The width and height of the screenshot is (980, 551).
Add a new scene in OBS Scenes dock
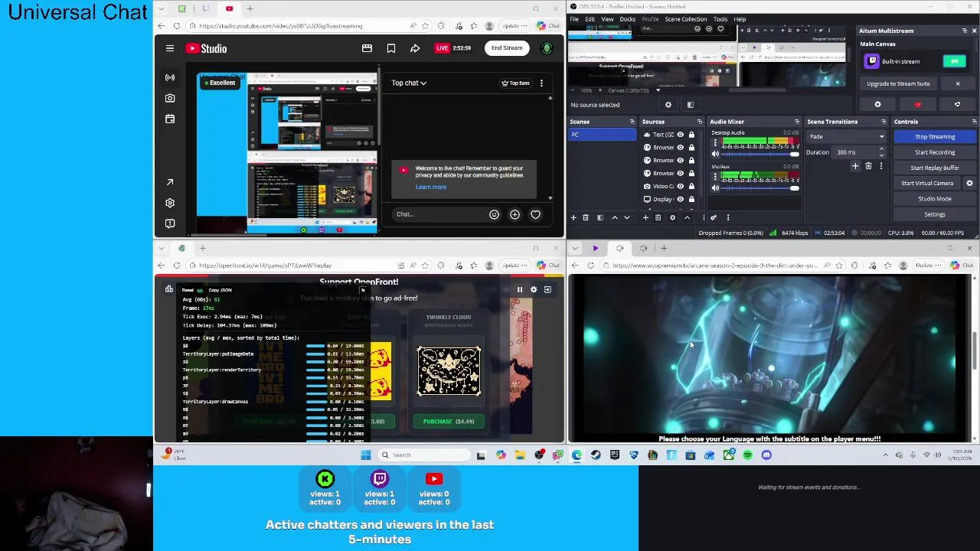coord(573,217)
